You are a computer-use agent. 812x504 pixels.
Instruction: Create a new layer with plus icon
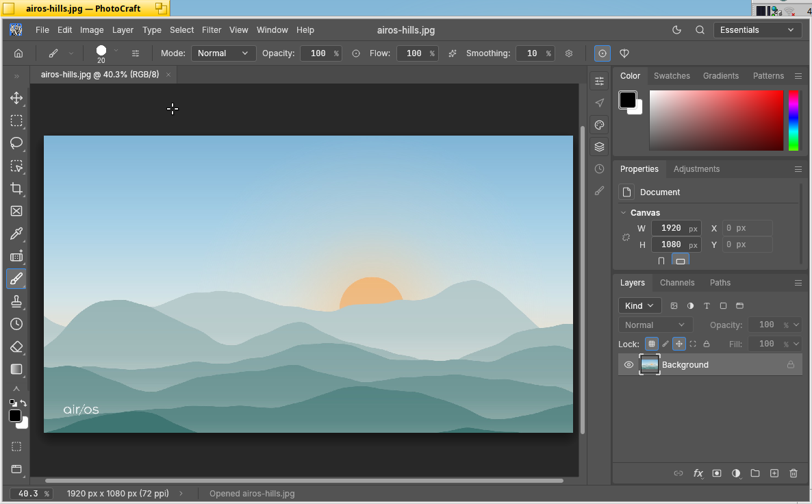pos(774,473)
